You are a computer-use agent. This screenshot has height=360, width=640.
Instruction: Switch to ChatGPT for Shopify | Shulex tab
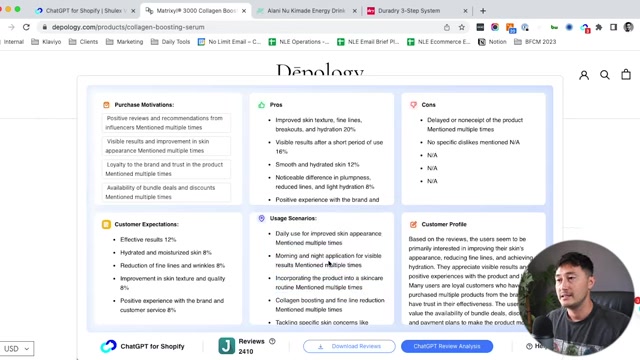(86, 11)
